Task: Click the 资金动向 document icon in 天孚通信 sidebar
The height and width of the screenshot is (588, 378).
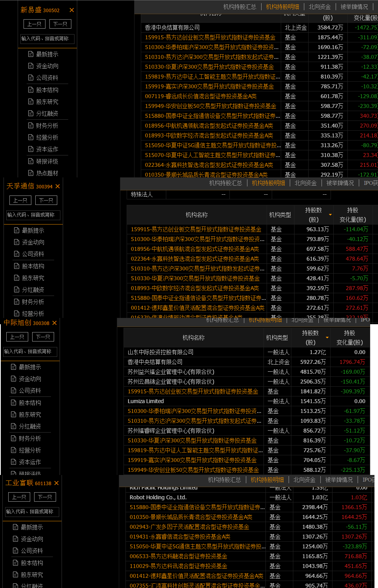Action: [17, 242]
